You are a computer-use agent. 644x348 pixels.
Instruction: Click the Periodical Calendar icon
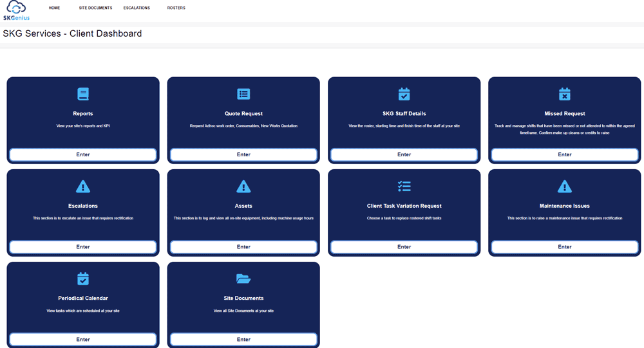83,279
